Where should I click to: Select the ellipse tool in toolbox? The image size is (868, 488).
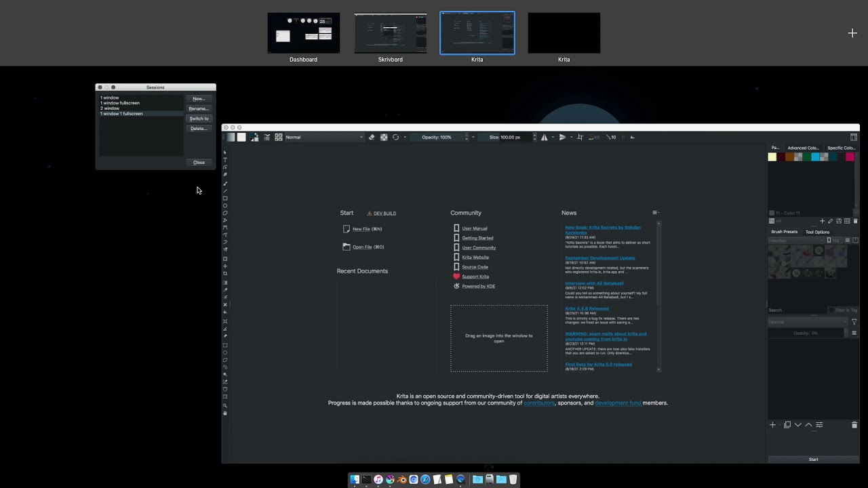click(x=225, y=206)
